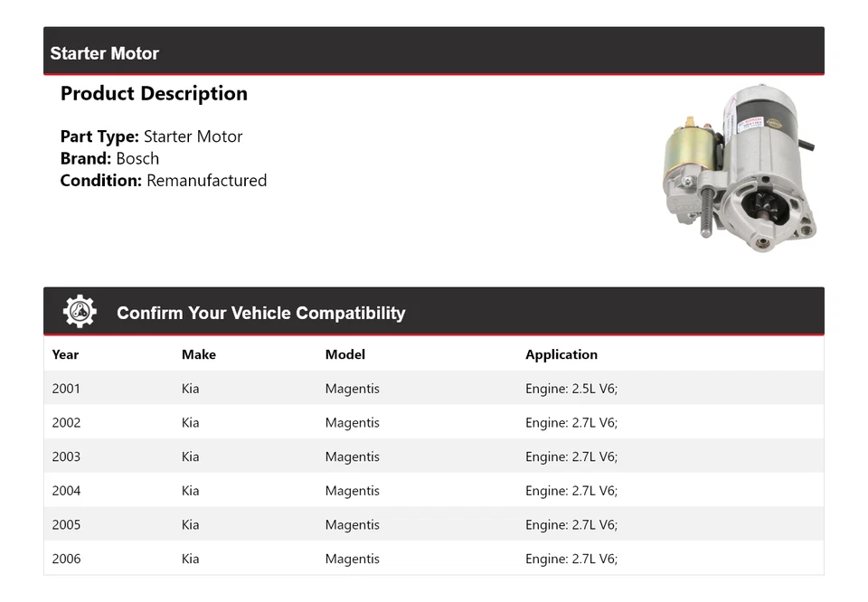The image size is (868, 602).
Task: Click the Part Type: Starter Motor line
Action: coord(151,136)
